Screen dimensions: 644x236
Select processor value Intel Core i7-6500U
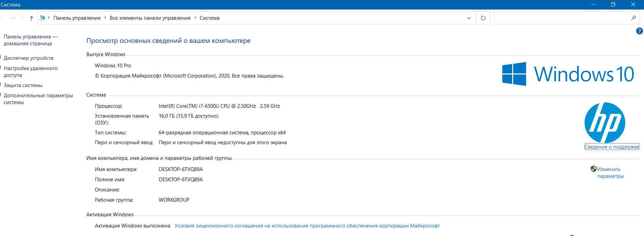point(219,106)
